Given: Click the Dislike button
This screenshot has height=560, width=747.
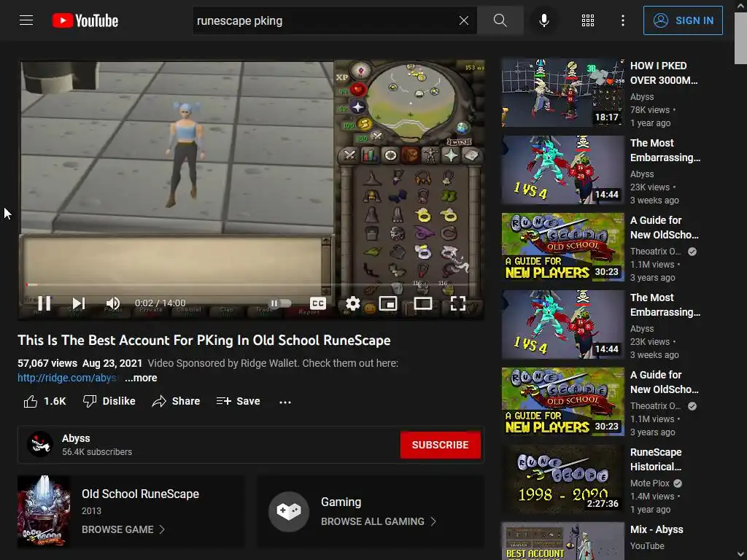Looking at the screenshot, I should pyautogui.click(x=109, y=402).
